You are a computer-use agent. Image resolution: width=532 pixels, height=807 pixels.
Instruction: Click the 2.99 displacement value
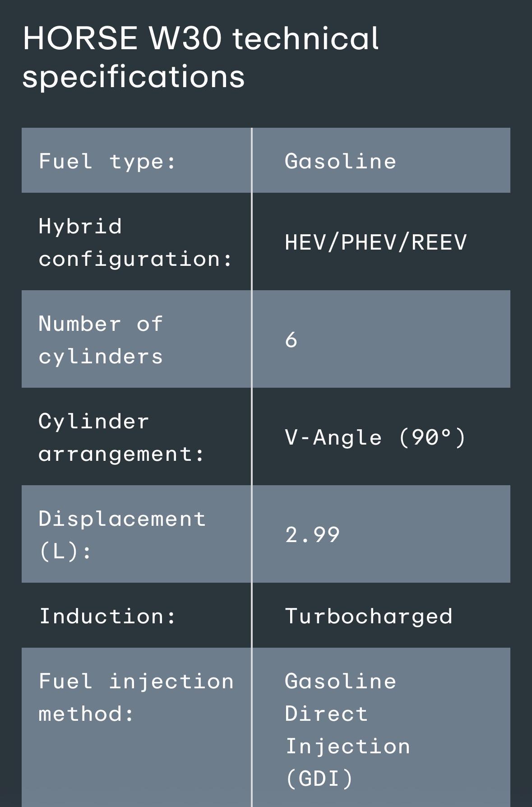[x=312, y=535]
